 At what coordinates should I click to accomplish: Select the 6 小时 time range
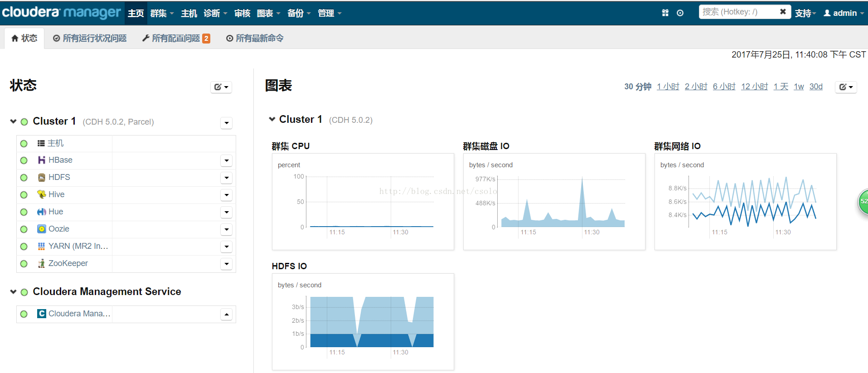pos(724,87)
